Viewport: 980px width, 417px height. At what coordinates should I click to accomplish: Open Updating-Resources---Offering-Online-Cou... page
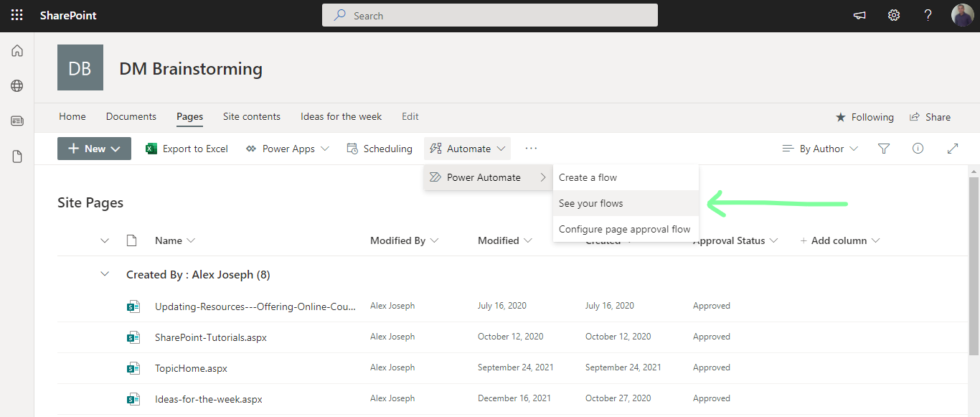(x=255, y=306)
